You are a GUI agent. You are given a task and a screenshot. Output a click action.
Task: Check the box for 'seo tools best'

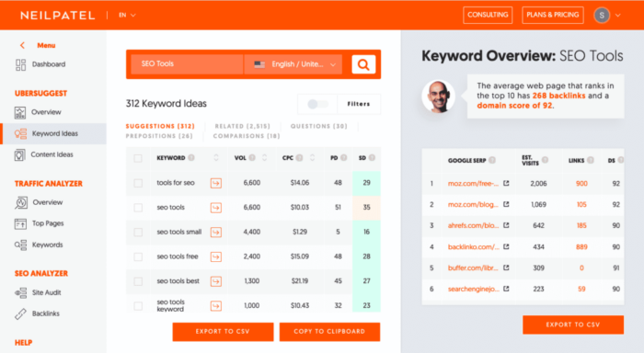coord(138,281)
